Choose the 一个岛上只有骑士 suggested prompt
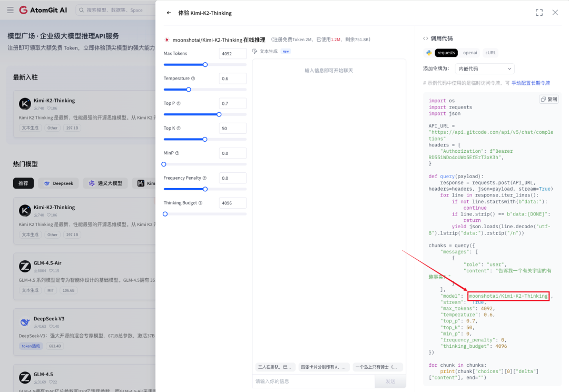The height and width of the screenshot is (392, 569). 377,367
